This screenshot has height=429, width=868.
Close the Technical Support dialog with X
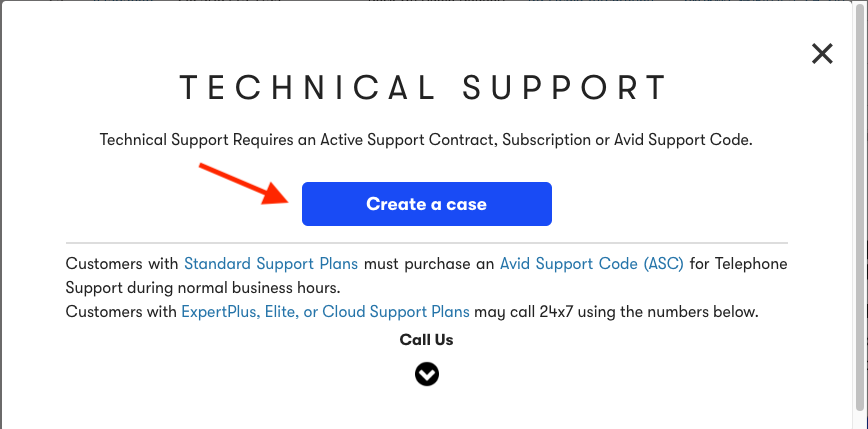point(822,54)
